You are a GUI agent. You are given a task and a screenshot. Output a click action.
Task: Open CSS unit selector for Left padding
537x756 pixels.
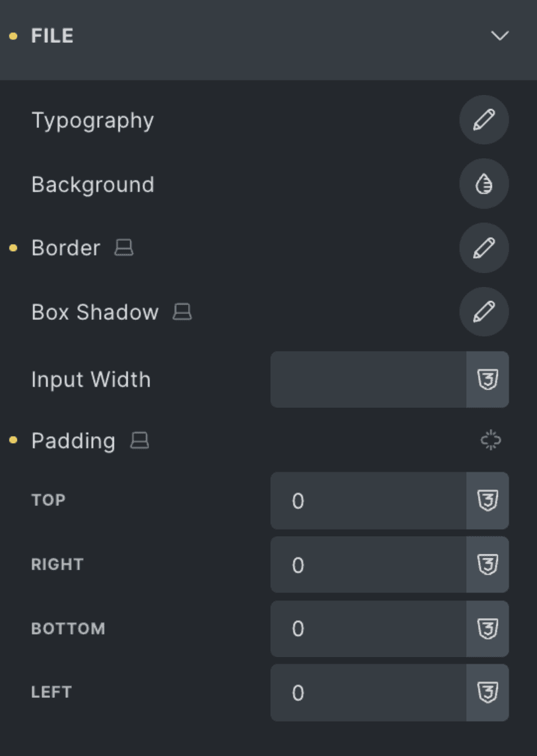click(x=488, y=693)
